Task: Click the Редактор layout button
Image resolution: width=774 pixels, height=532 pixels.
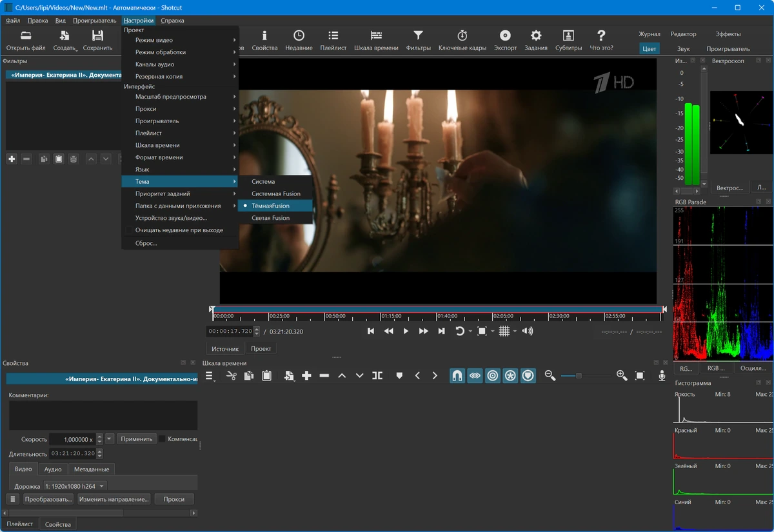Action: click(684, 34)
